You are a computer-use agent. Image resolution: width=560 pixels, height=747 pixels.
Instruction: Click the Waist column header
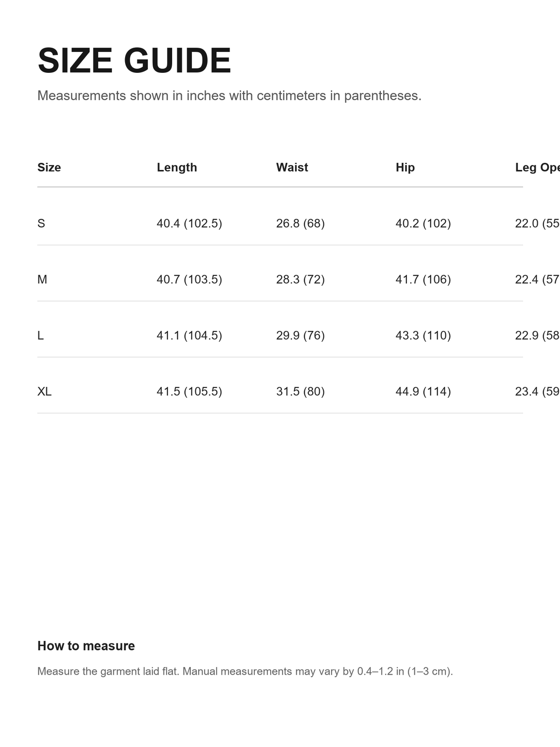point(292,167)
